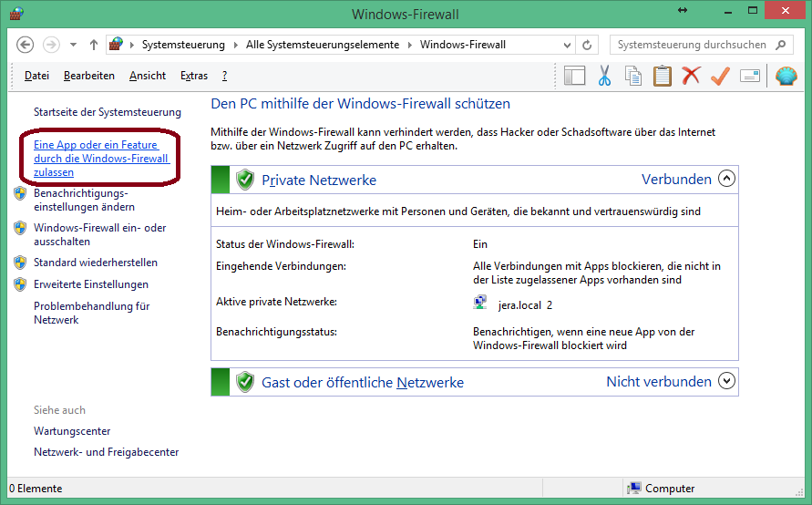812x505 pixels.
Task: Toggle the navigation pane layout icon
Action: click(x=574, y=76)
